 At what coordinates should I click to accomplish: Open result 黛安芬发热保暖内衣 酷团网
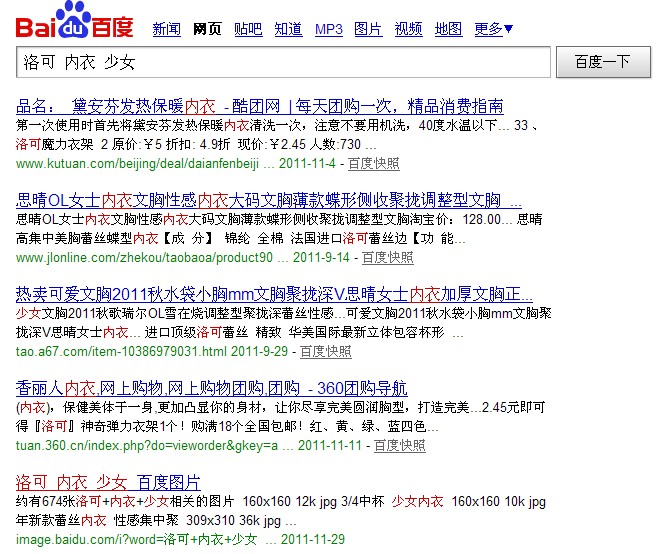click(259, 106)
